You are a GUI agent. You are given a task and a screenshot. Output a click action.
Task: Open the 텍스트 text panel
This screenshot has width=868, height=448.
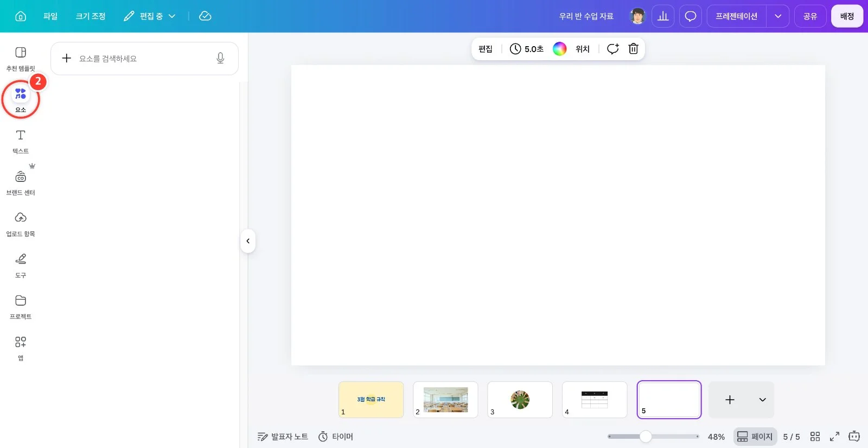[x=21, y=142]
